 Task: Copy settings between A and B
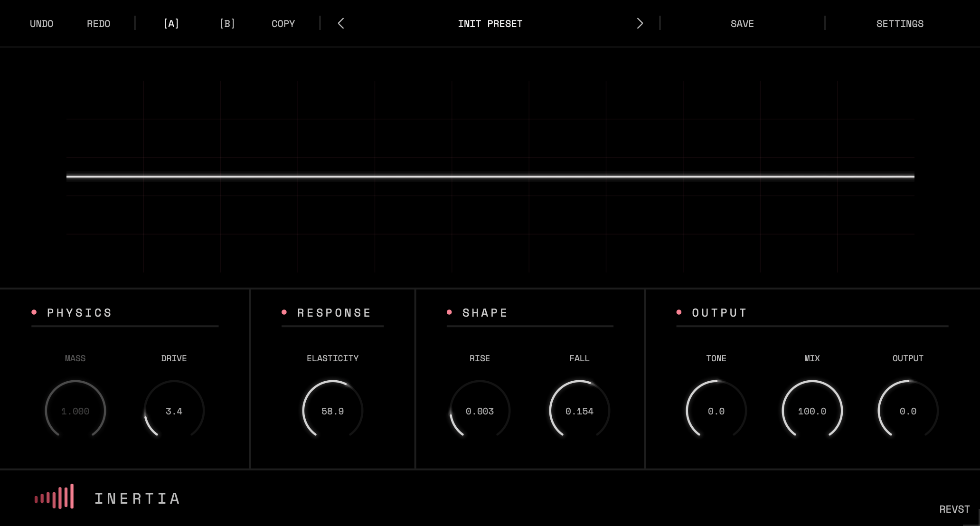pyautogui.click(x=283, y=24)
